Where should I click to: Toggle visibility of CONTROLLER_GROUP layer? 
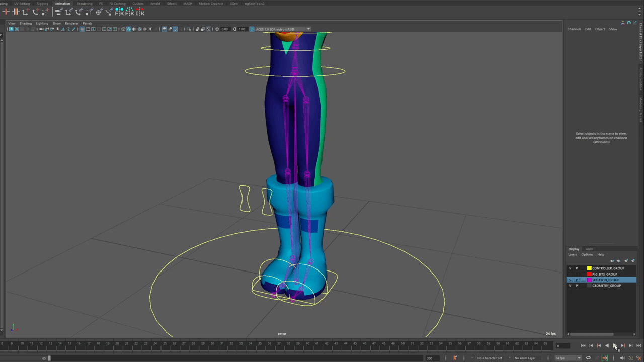[x=570, y=268]
